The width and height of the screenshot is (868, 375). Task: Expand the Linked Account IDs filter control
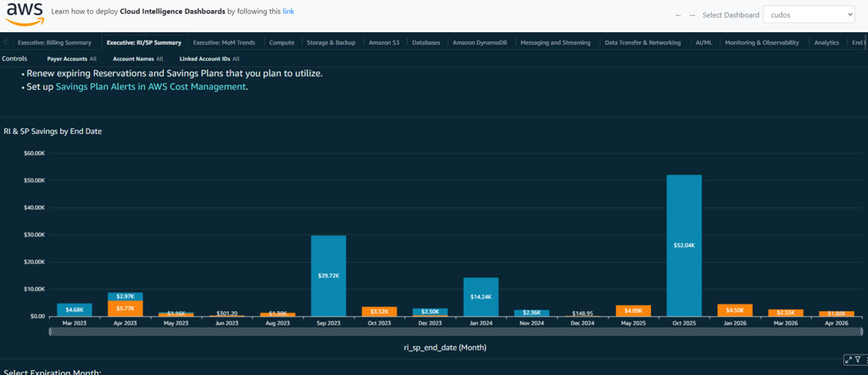click(x=209, y=59)
